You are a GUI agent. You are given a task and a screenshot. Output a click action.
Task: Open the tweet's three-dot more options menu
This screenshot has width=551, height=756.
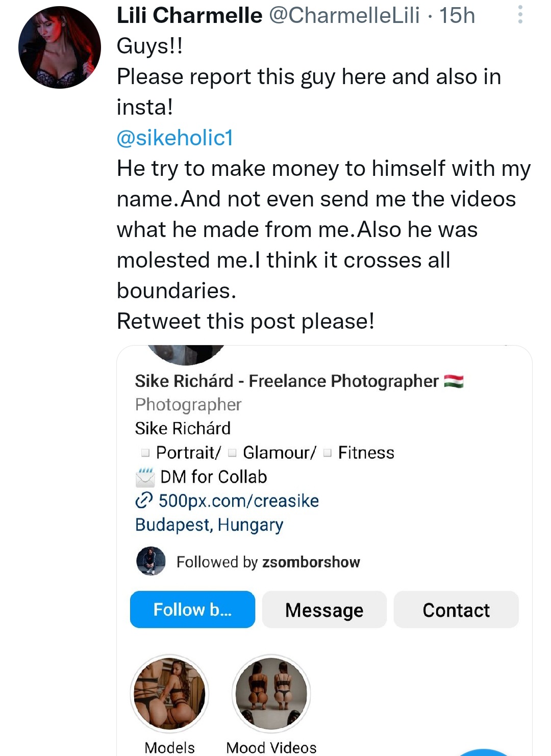pyautogui.click(x=520, y=15)
